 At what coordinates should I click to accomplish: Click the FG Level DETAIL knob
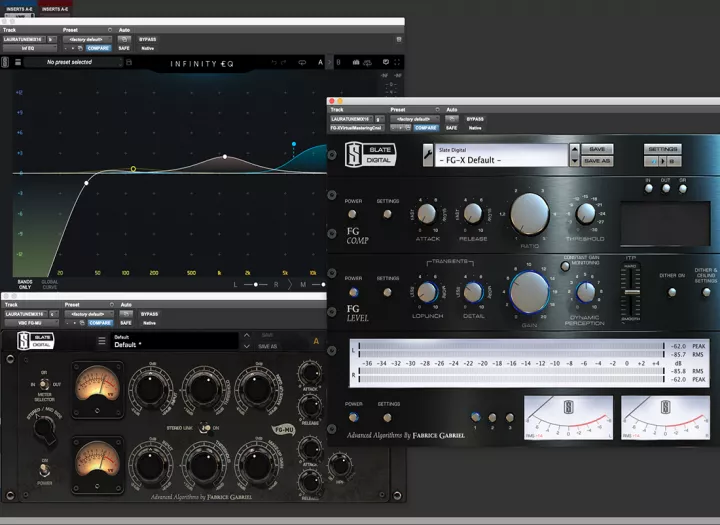pyautogui.click(x=473, y=292)
